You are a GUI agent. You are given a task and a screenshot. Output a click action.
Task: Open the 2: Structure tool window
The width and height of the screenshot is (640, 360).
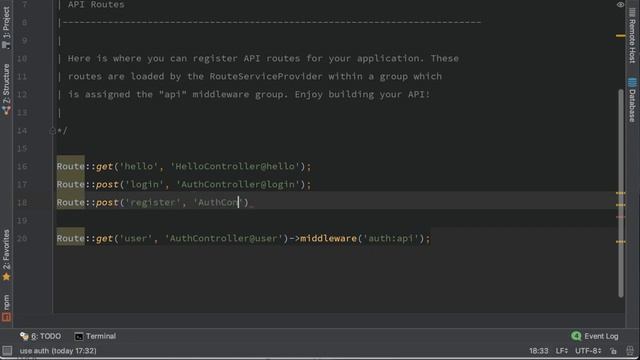[x=6, y=89]
